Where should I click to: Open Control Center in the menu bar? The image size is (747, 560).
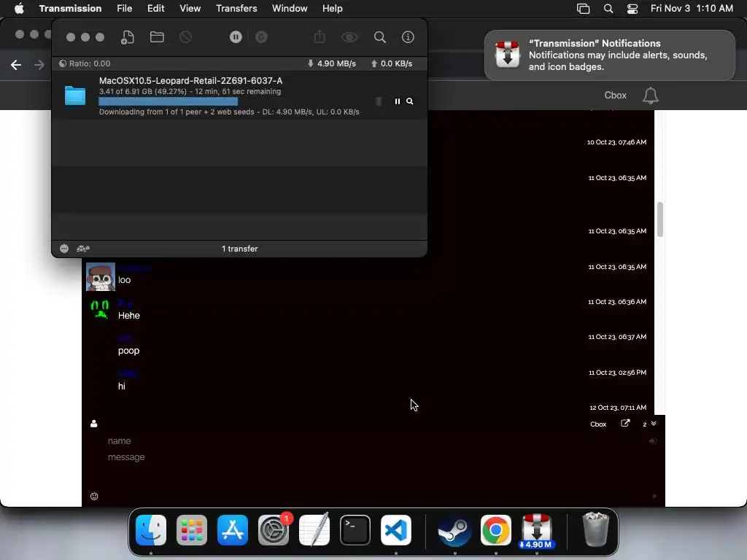(x=632, y=9)
